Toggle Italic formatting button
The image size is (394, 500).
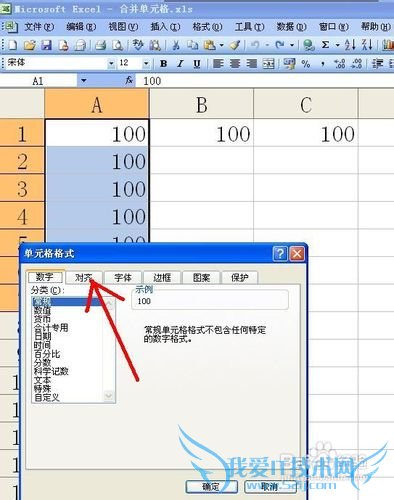[x=180, y=63]
